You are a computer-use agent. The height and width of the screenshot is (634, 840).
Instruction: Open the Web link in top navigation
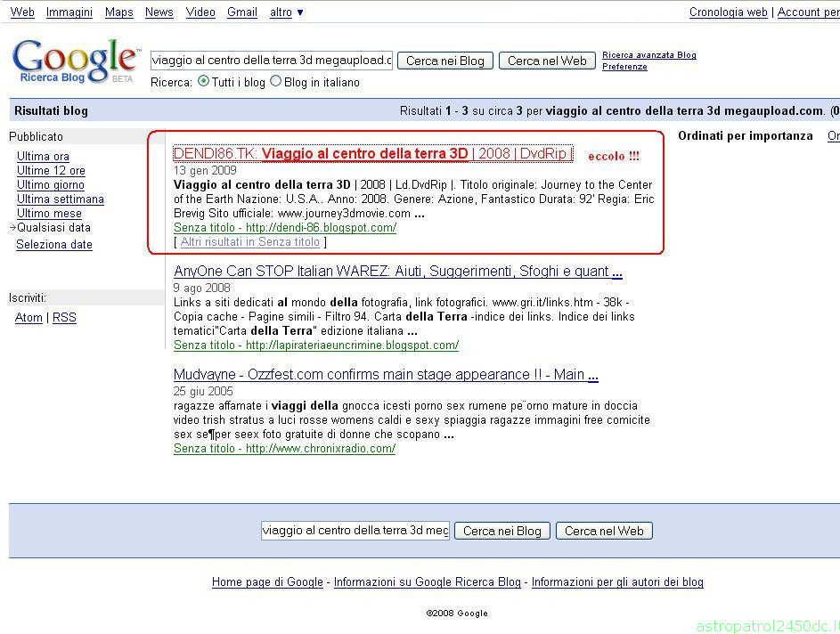[22, 12]
